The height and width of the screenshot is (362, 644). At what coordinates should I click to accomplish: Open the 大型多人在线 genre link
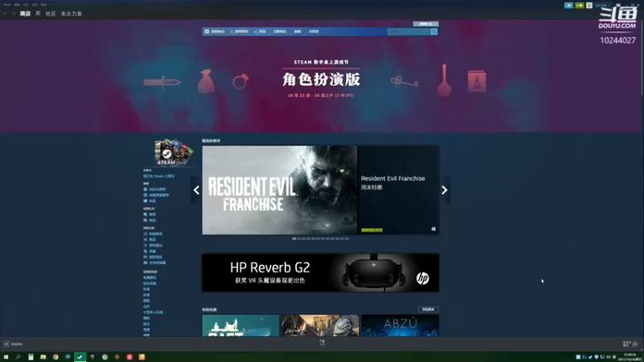click(153, 312)
